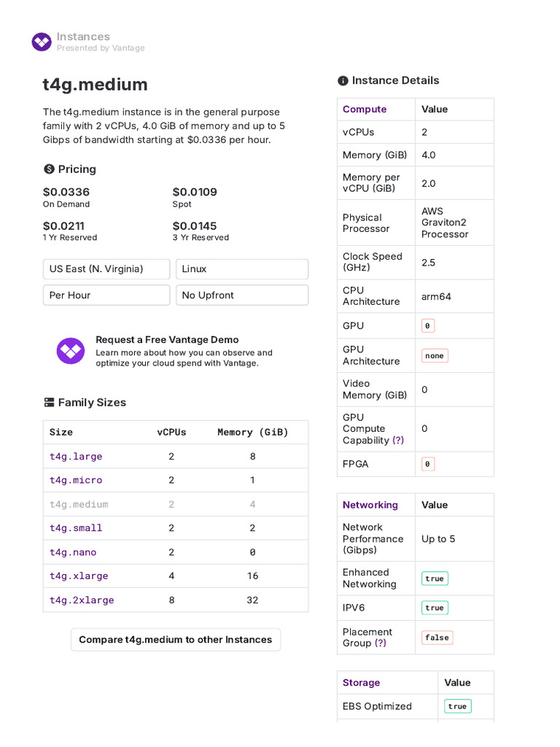The width and height of the screenshot is (560, 747).
Task: Click the Pricing dollar icon
Action: click(49, 169)
